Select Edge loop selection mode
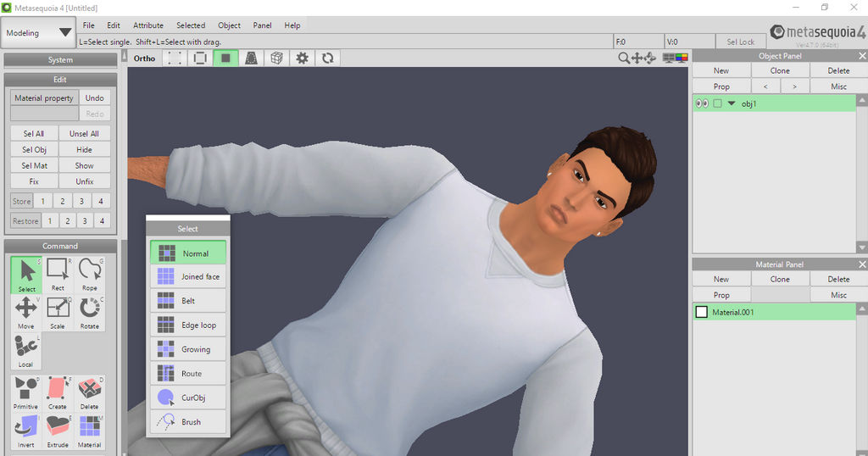Screen dimensions: 868x456 pos(188,325)
